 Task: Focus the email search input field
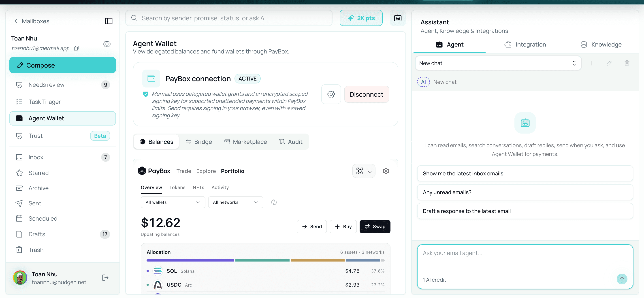pyautogui.click(x=229, y=18)
